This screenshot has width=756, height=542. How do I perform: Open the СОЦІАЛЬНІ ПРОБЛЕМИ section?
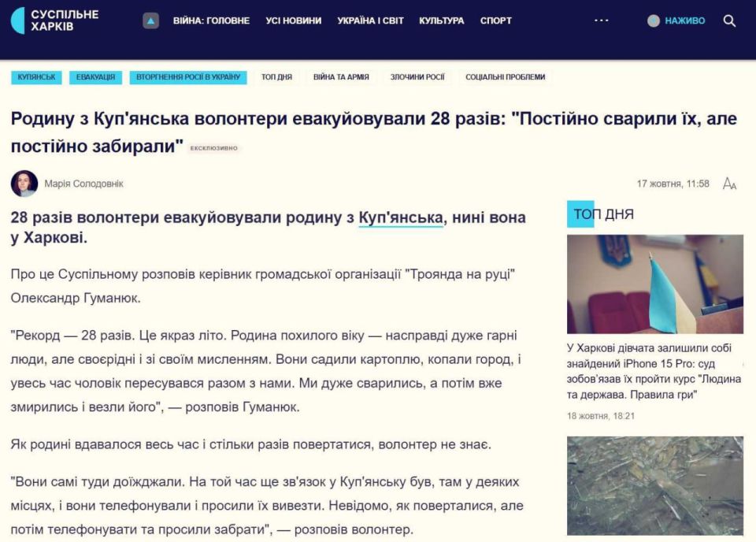pos(505,77)
